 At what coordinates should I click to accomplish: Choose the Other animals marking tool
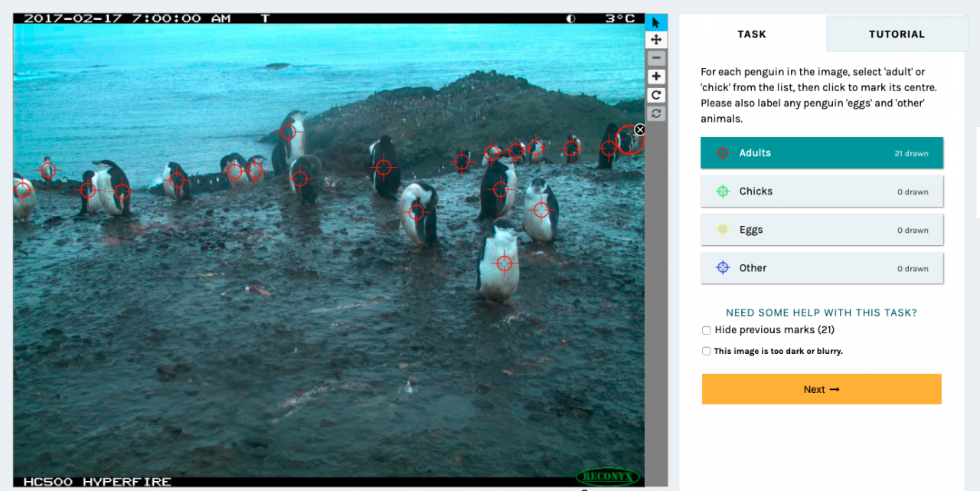click(822, 268)
